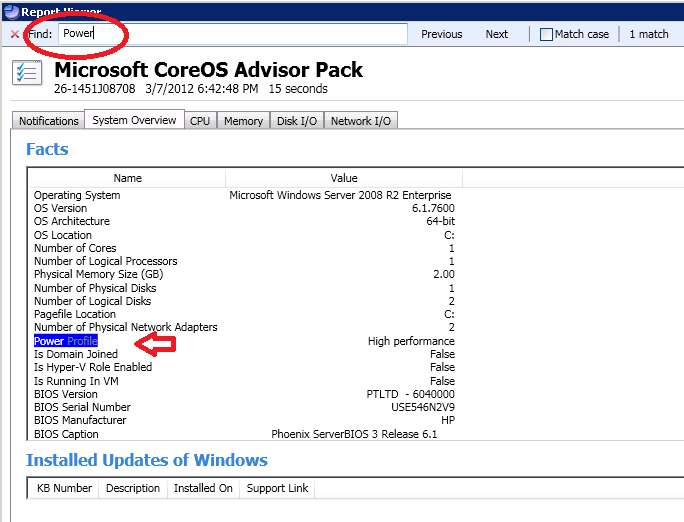Select the System Overview tab
684x522 pixels.
pos(134,120)
